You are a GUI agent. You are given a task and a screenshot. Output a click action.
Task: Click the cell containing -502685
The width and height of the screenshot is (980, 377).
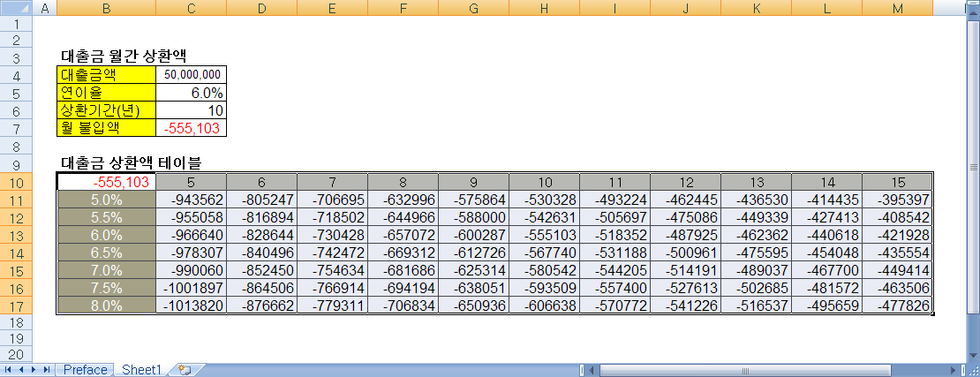(x=757, y=288)
